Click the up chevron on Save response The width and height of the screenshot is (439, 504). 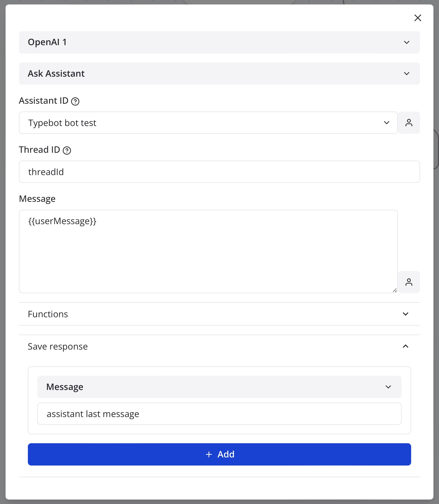406,346
